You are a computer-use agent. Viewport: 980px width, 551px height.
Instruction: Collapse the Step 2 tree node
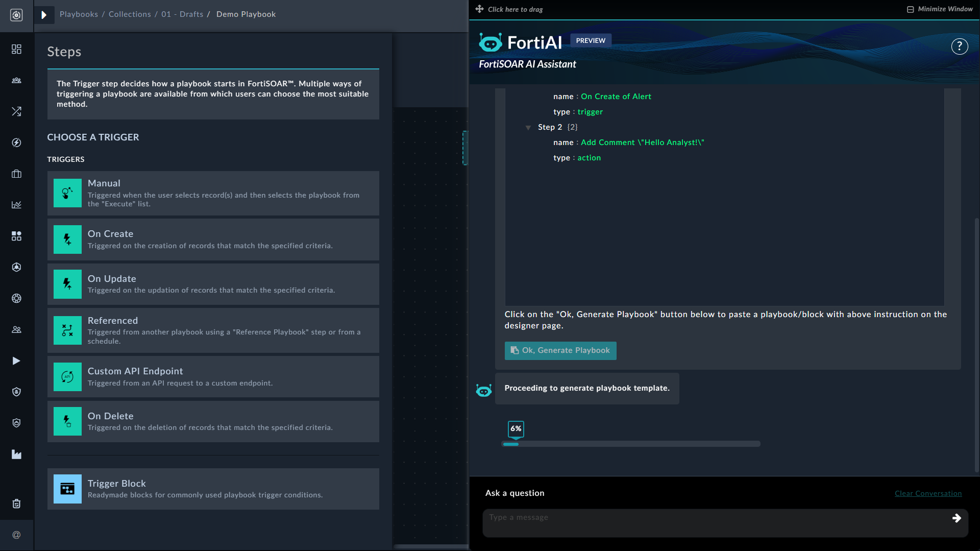[528, 127]
